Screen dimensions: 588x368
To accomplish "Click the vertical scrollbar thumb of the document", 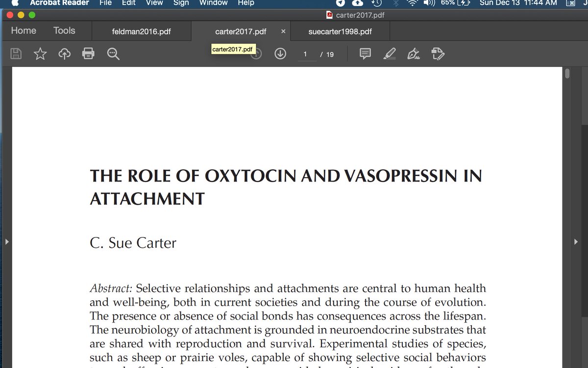I will pyautogui.click(x=567, y=74).
